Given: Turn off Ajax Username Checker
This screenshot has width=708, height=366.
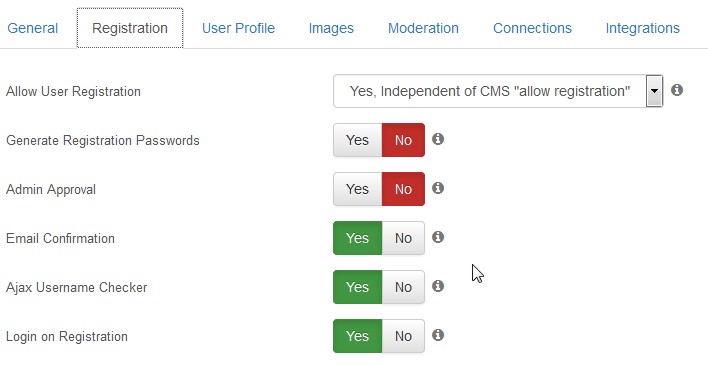Looking at the screenshot, I should click(x=403, y=287).
